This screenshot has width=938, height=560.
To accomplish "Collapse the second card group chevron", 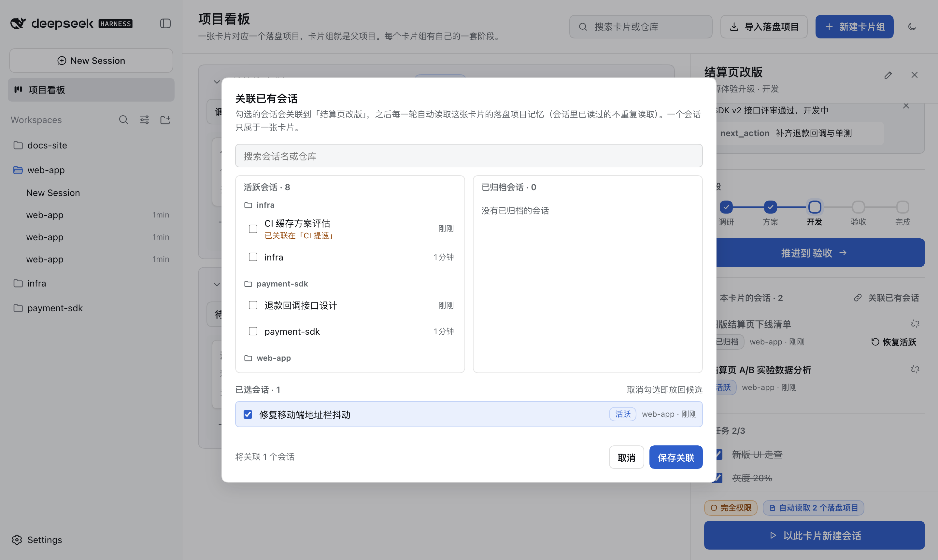I will [217, 285].
